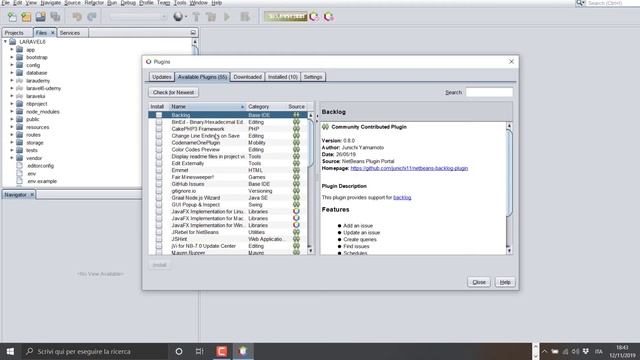Click the search magnifier icon at top right

580,3
